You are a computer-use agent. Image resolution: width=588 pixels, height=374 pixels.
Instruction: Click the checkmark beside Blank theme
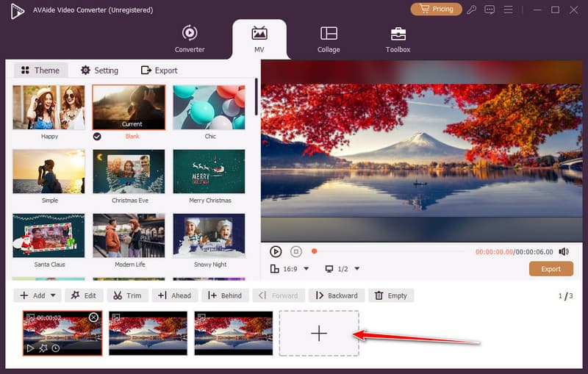point(97,137)
